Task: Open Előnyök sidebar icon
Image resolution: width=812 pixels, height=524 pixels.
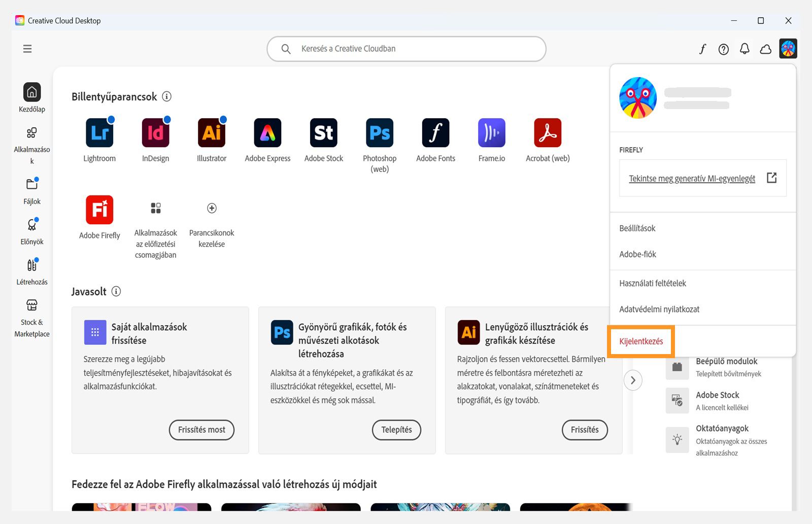Action: coord(32,224)
